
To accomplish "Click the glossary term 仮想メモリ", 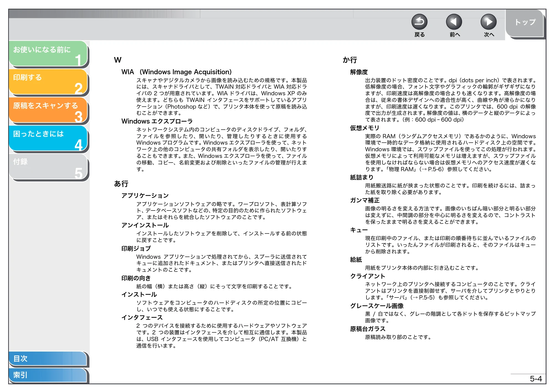I will coord(365,128).
